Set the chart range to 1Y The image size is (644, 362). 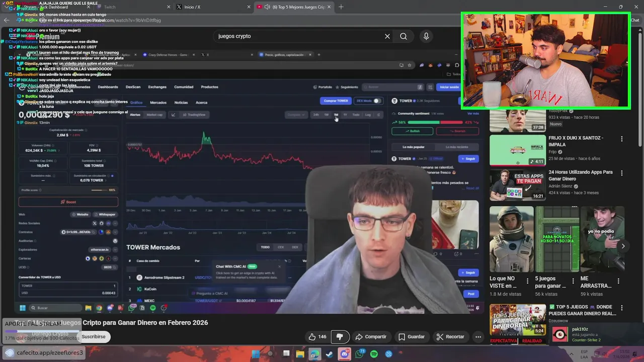click(x=345, y=115)
